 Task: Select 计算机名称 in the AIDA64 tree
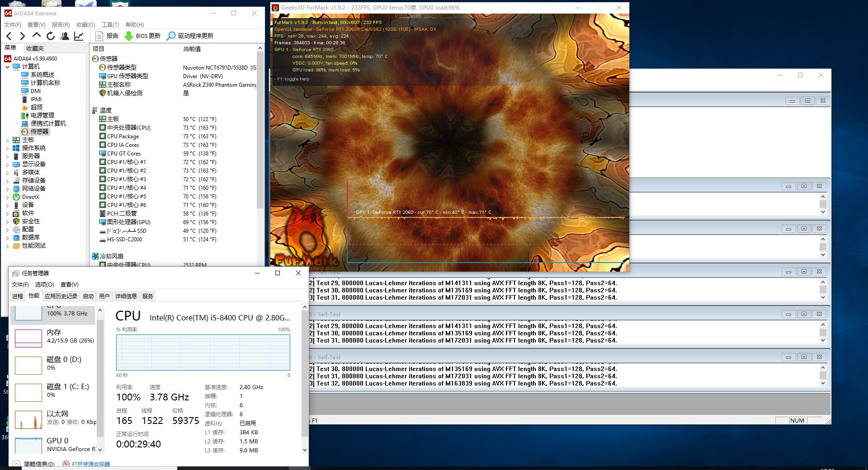45,83
